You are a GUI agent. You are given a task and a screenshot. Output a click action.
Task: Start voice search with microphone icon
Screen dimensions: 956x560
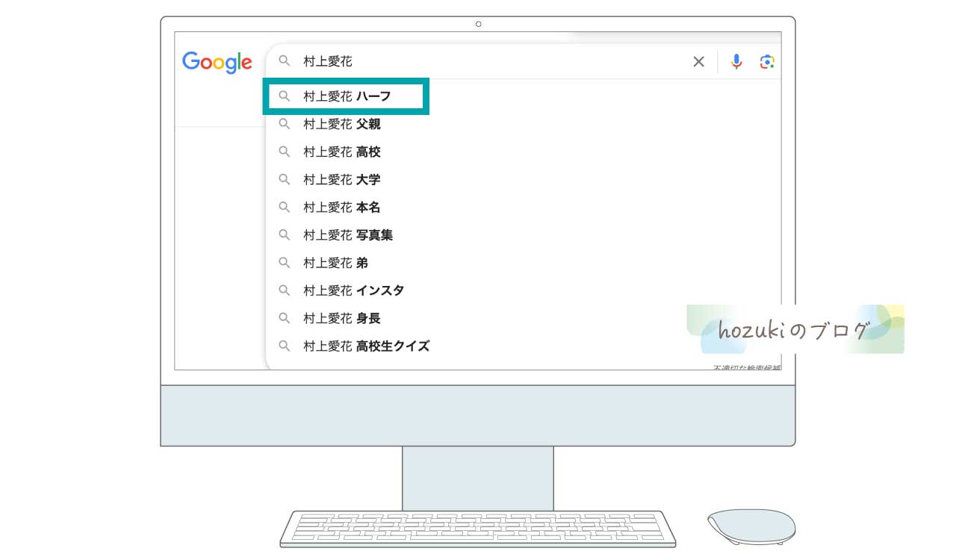point(736,62)
